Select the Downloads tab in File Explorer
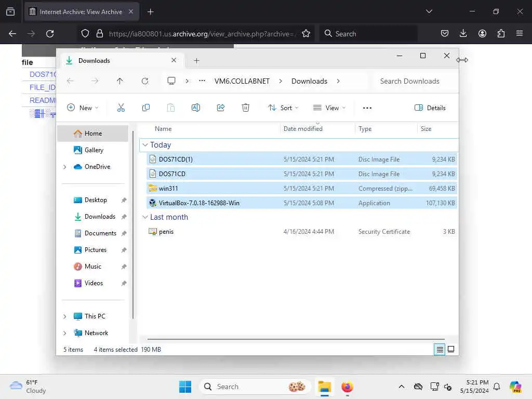 pyautogui.click(x=123, y=61)
